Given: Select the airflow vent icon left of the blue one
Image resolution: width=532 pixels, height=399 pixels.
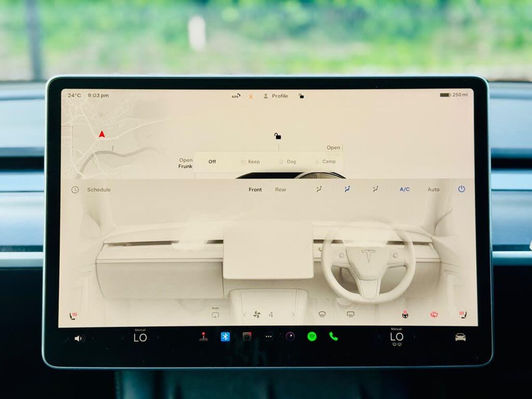Looking at the screenshot, I should (x=319, y=190).
